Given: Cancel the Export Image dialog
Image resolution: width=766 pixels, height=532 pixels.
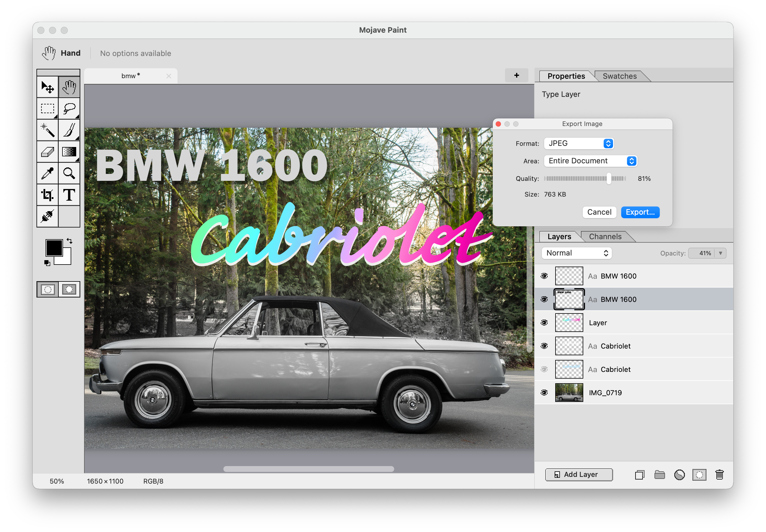Looking at the screenshot, I should (x=599, y=212).
